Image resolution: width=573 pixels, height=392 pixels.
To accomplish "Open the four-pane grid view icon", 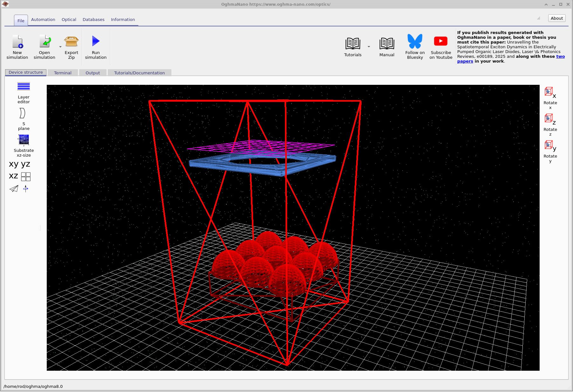I will point(26,177).
